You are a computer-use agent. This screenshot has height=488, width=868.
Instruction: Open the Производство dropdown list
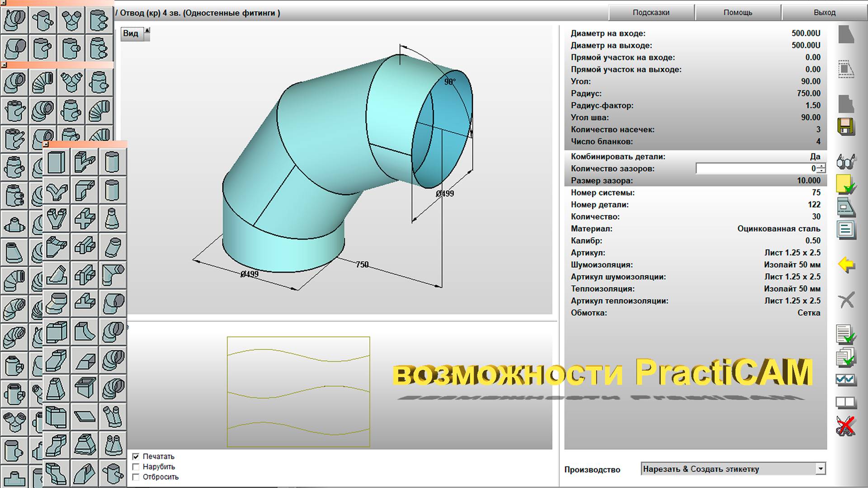click(x=821, y=469)
